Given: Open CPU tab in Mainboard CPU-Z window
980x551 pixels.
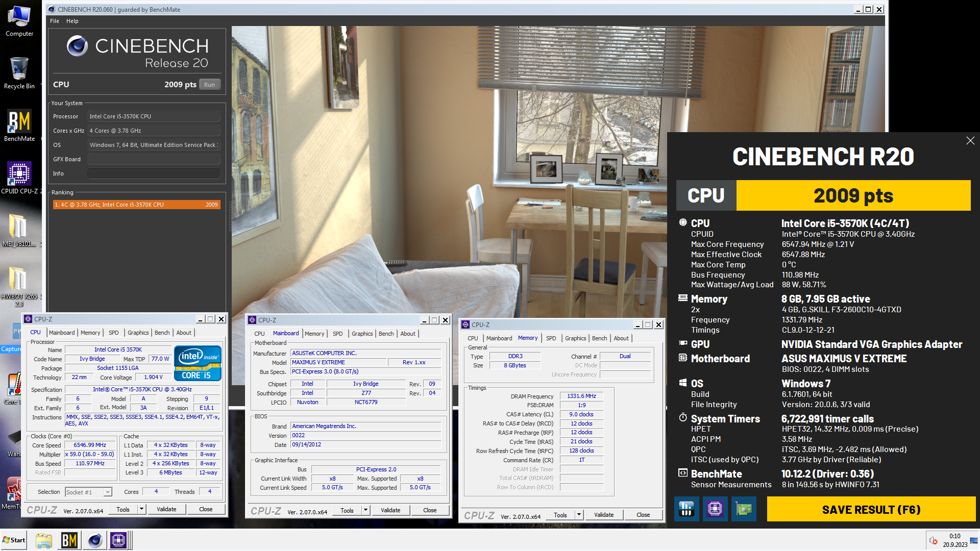Looking at the screenshot, I should pyautogui.click(x=260, y=334).
